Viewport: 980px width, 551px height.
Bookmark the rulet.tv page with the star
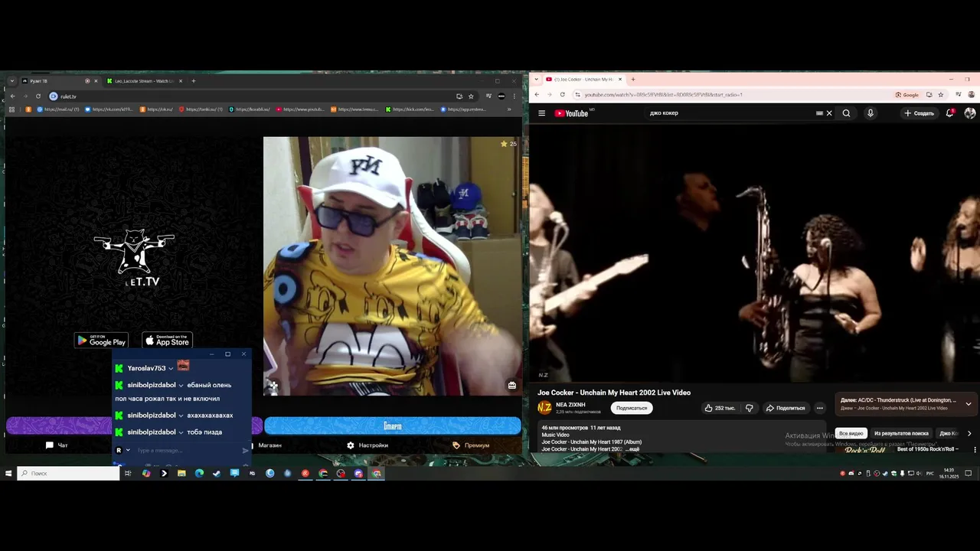click(x=471, y=96)
